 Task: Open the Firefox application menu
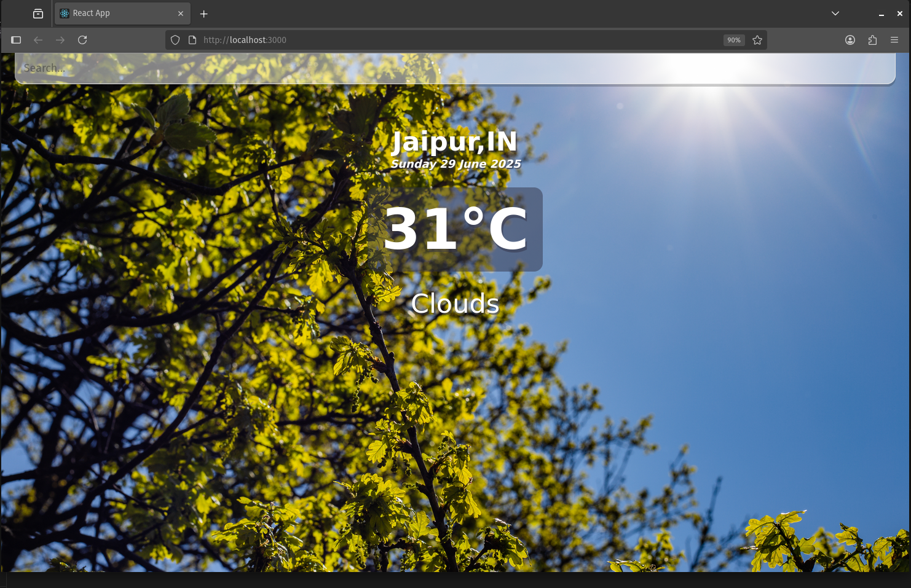894,40
